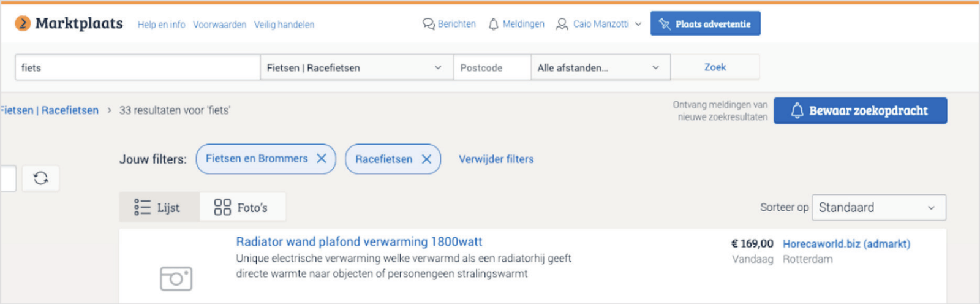Open the Radiator wand plafond verwarming listing
Viewport: 980px width, 304px height.
pos(359,241)
